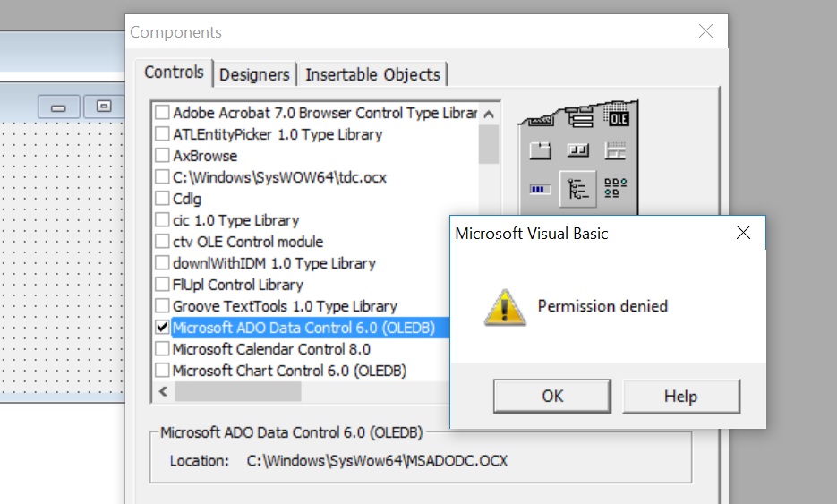Click the Permission denied message text
This screenshot has height=504, width=837.
coord(602,306)
